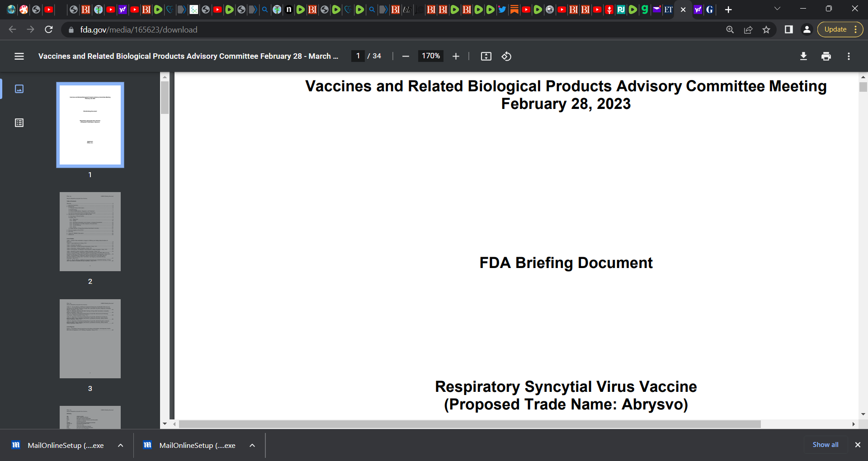
Task: Select the page 2 thumbnail
Action: pyautogui.click(x=90, y=231)
